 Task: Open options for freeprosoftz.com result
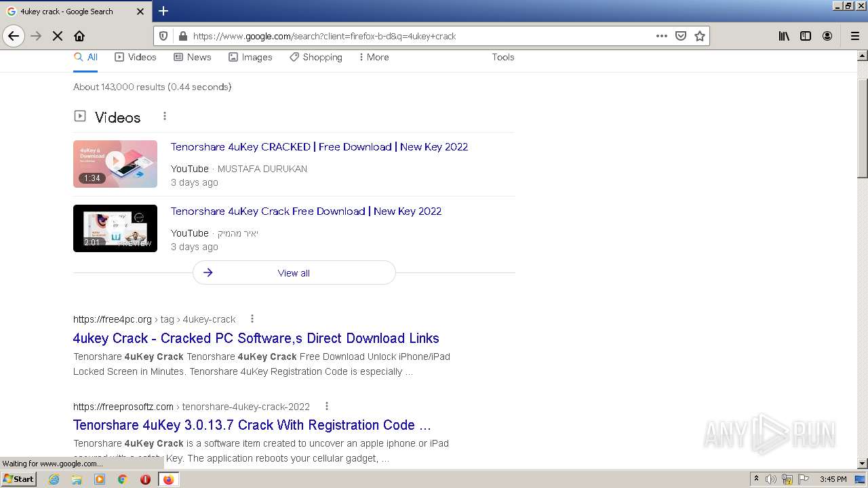pyautogui.click(x=326, y=406)
